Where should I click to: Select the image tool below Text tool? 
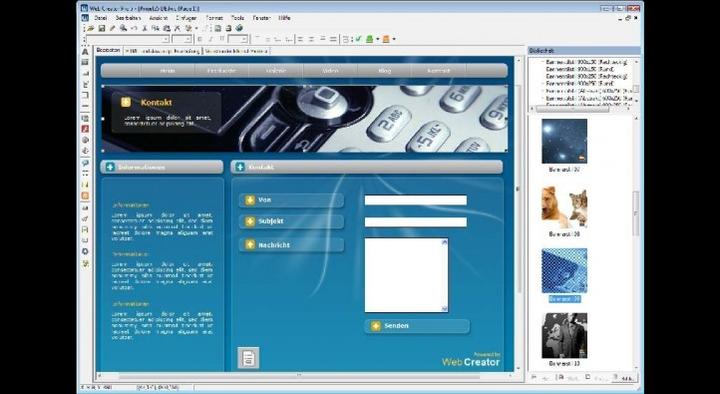[85, 62]
